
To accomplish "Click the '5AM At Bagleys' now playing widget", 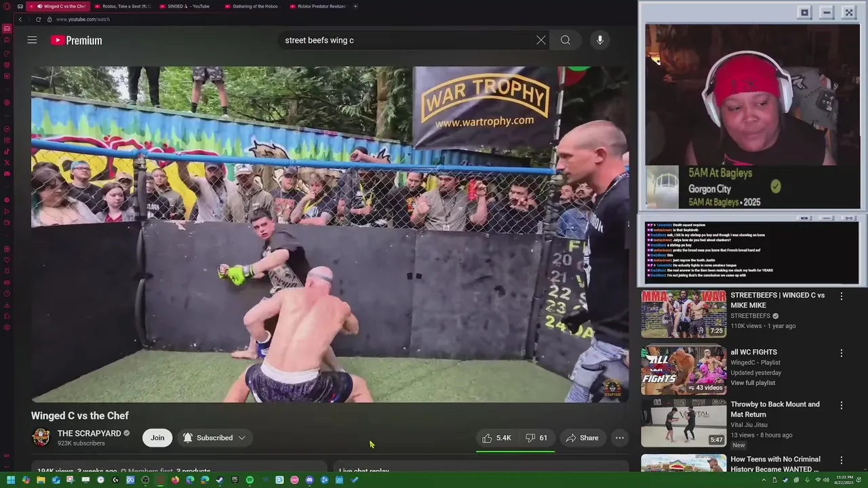I will (x=753, y=187).
